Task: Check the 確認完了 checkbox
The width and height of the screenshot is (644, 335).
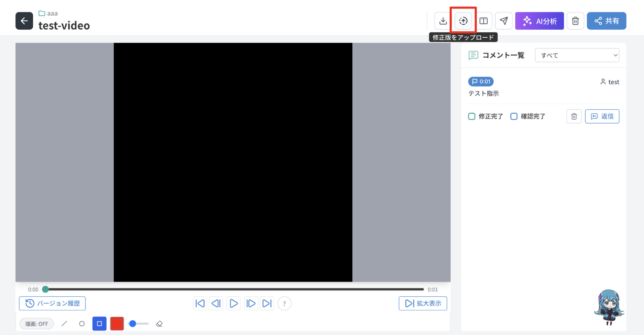Action: pyautogui.click(x=514, y=116)
